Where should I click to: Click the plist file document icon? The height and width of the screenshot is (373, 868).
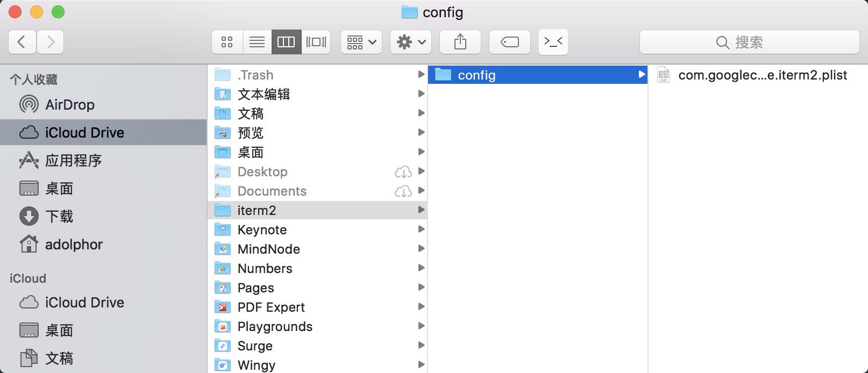664,75
